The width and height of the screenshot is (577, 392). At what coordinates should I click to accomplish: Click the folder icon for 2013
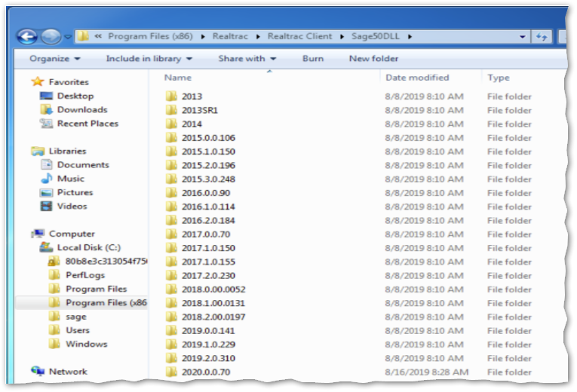click(171, 96)
